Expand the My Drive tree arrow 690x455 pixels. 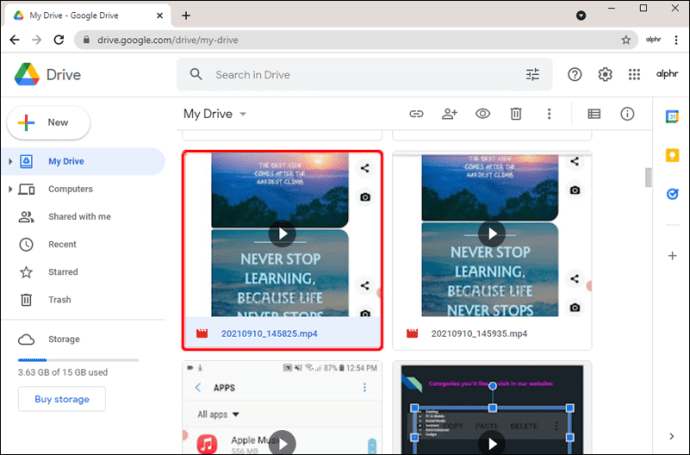click(x=10, y=161)
